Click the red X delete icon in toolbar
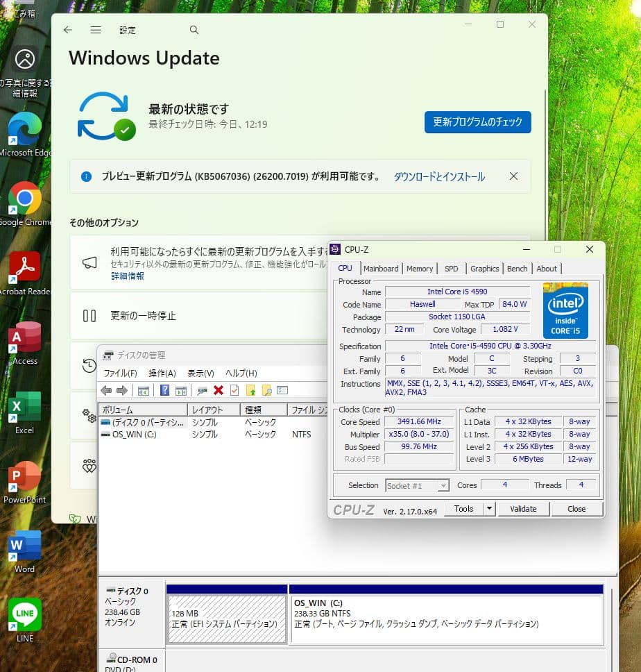 (x=219, y=390)
